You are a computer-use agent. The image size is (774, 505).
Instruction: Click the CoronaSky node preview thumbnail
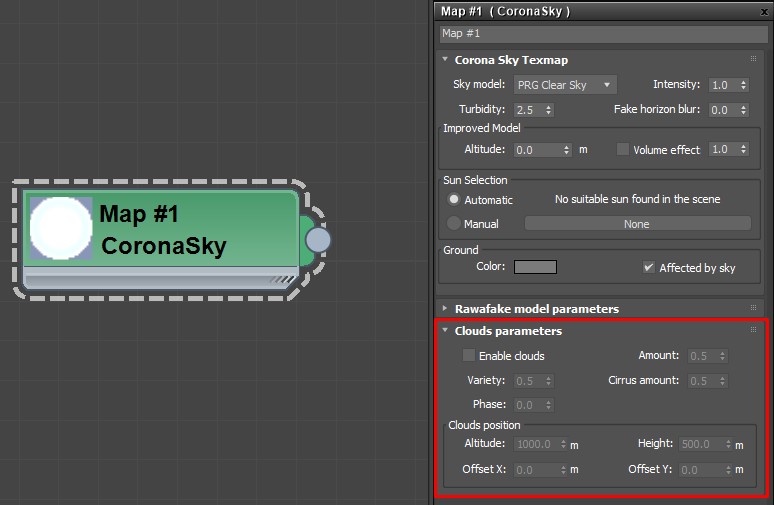tap(61, 228)
